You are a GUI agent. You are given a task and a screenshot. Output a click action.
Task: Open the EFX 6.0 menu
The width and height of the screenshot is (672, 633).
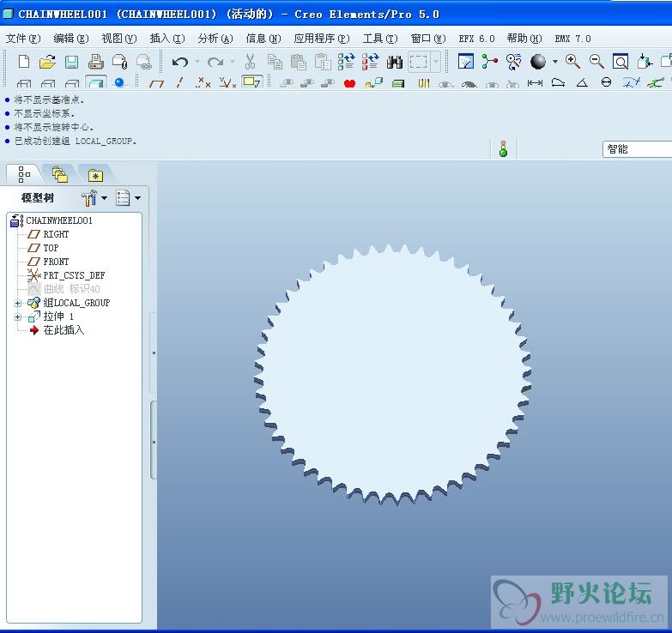pos(476,39)
